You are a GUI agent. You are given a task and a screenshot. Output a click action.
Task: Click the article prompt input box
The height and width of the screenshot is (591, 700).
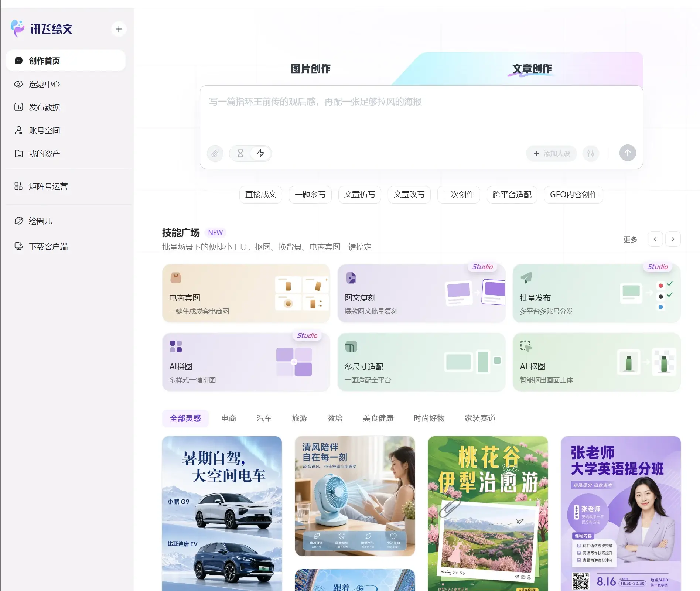pyautogui.click(x=421, y=115)
